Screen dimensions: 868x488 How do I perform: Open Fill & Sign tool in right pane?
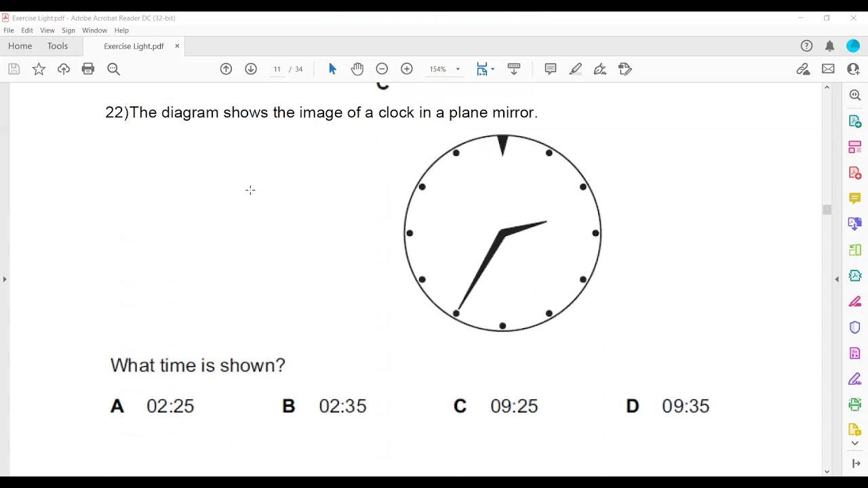coord(855,379)
